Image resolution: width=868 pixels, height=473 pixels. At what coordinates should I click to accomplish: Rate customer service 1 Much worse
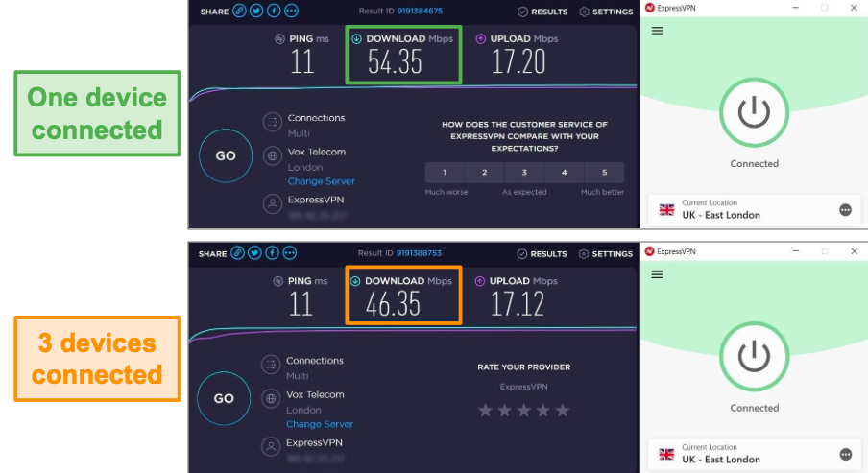click(445, 173)
